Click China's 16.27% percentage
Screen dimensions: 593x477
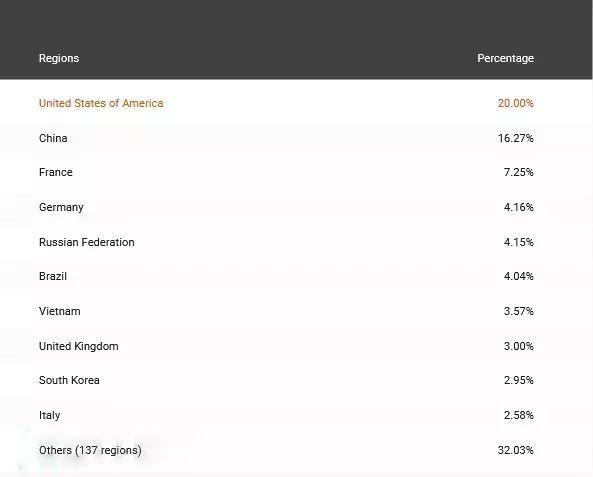pyautogui.click(x=515, y=138)
